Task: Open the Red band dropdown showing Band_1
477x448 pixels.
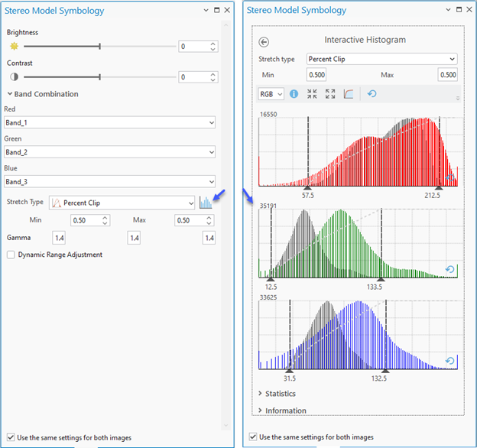Action: click(109, 122)
